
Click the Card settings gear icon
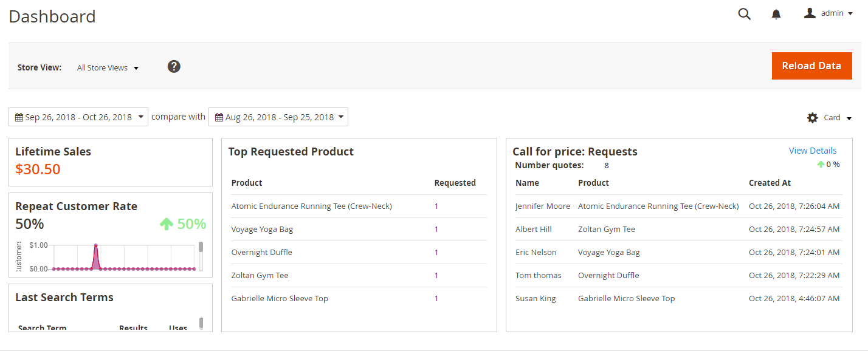pyautogui.click(x=813, y=118)
